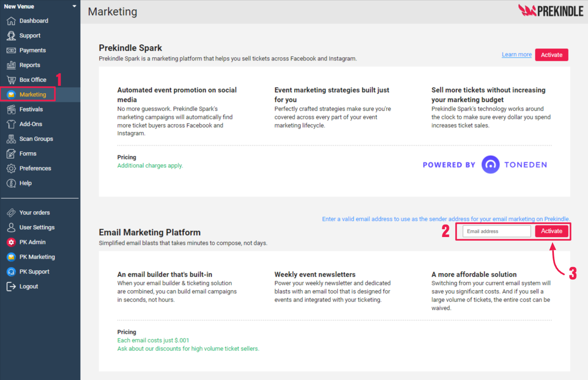Click the Your orders label
Image resolution: width=588 pixels, height=380 pixels.
click(35, 213)
